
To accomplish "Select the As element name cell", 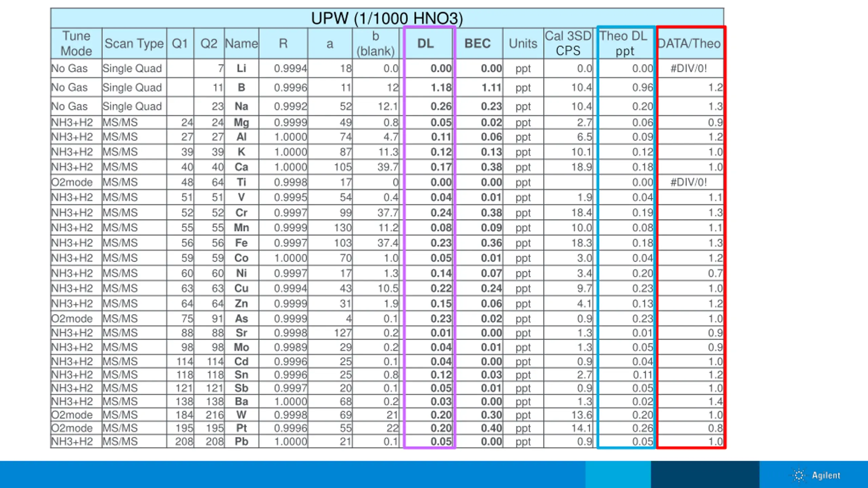I will coord(241,319).
